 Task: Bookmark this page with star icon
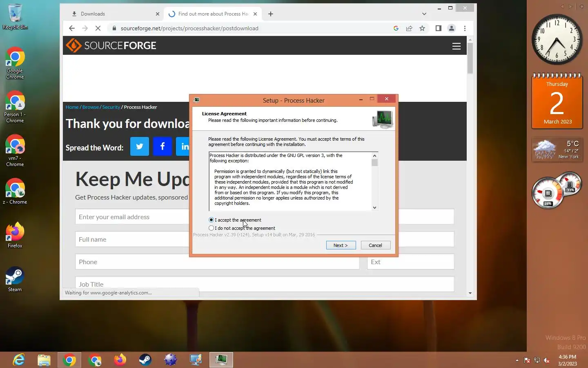click(422, 28)
